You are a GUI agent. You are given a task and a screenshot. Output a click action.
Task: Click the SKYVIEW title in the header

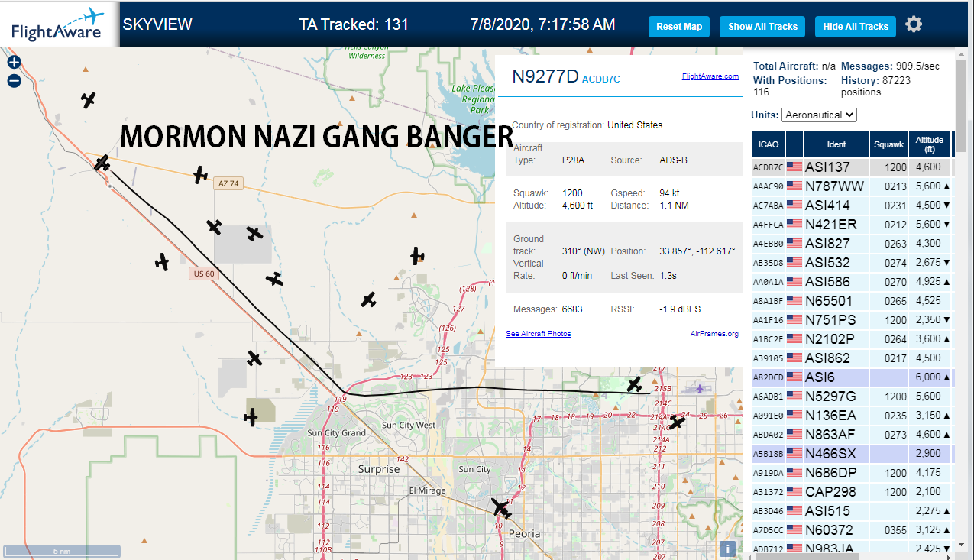click(x=157, y=24)
